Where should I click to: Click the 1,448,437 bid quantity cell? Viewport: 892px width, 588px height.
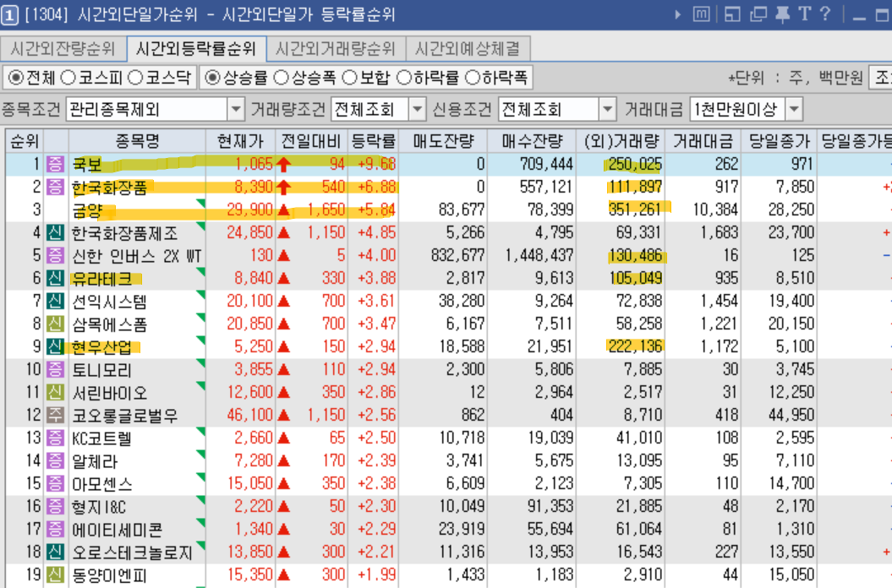click(539, 255)
